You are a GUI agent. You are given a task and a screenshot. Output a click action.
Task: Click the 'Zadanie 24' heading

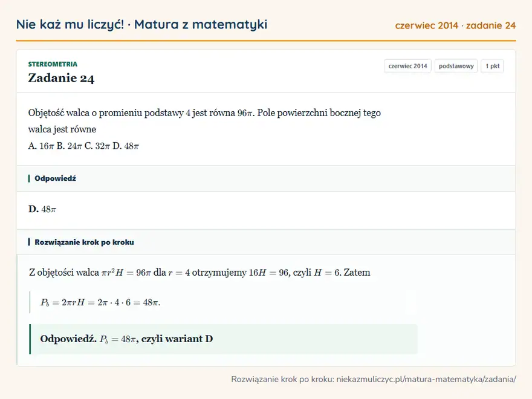pyautogui.click(x=61, y=78)
